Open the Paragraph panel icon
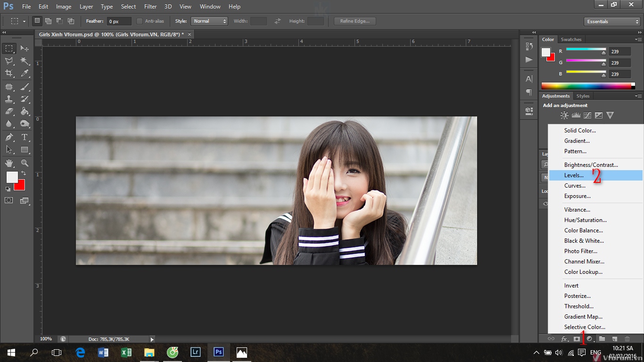The image size is (644, 362). (x=529, y=92)
